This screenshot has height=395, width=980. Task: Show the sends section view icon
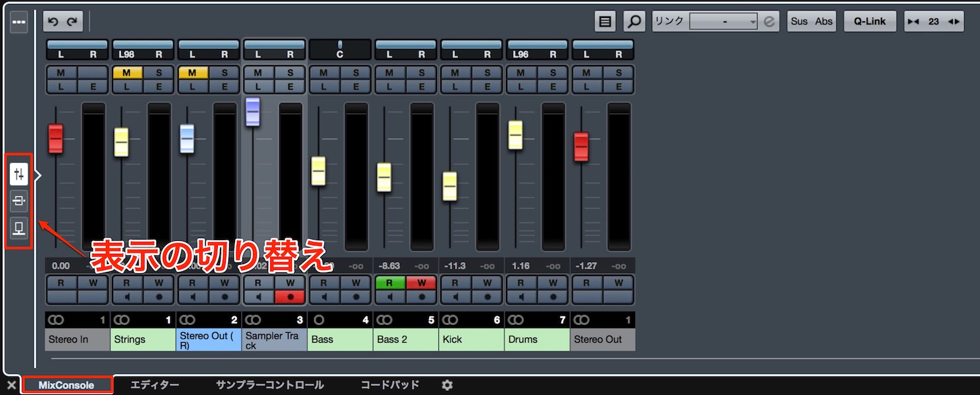click(x=19, y=228)
